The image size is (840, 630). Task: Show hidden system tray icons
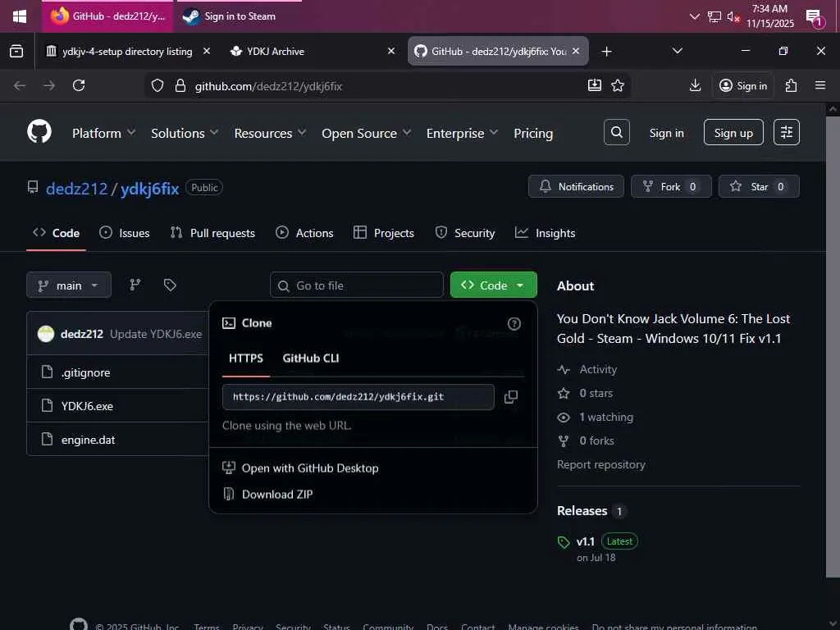pos(694,16)
